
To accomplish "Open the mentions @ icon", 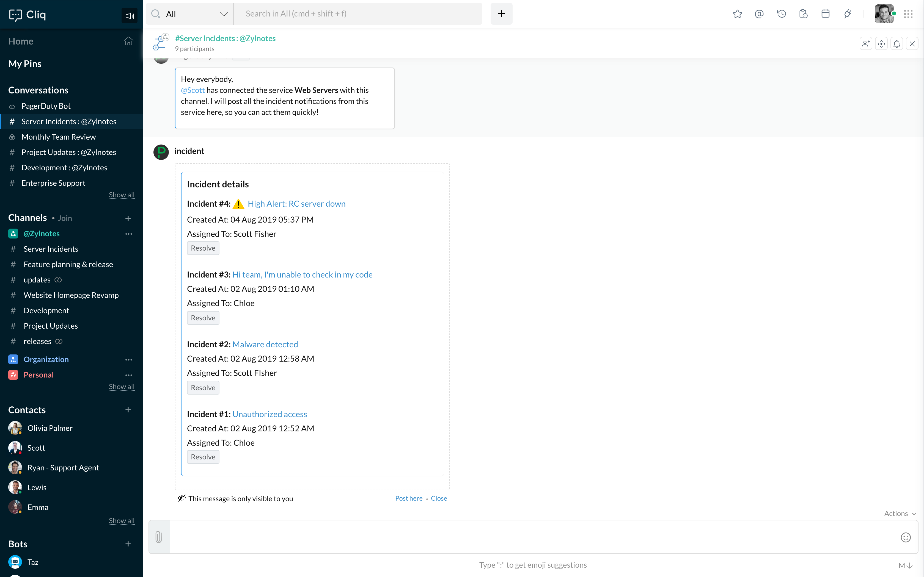I will click(759, 14).
